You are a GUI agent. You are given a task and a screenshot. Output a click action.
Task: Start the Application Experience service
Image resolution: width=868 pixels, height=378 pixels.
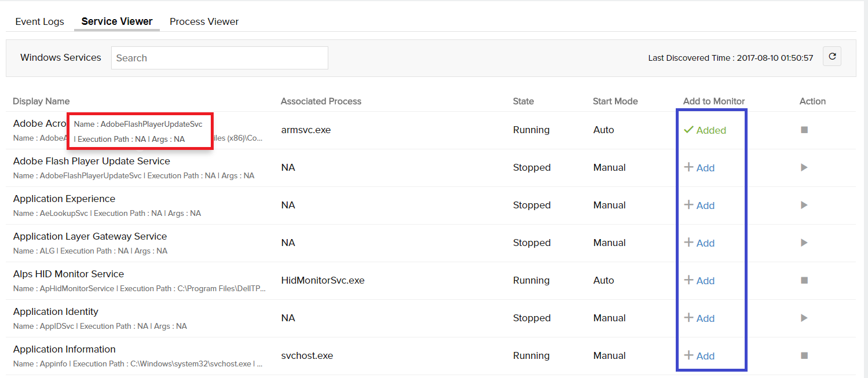point(804,205)
